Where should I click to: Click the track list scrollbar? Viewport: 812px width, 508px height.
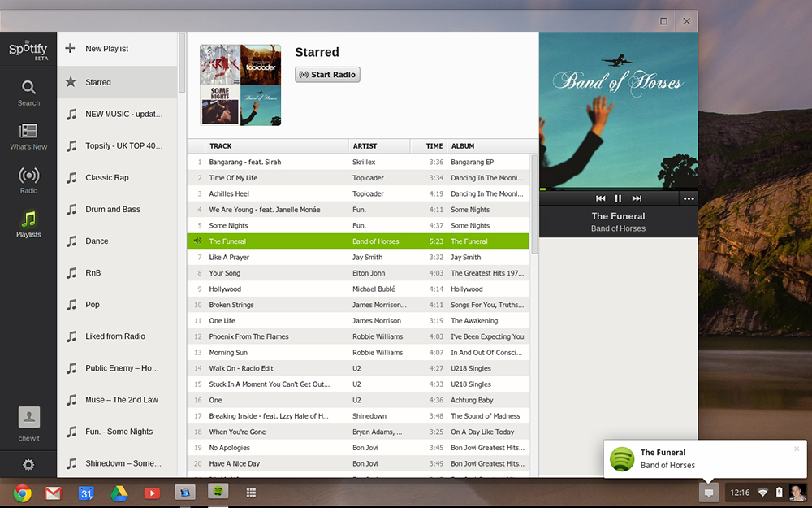click(x=534, y=205)
